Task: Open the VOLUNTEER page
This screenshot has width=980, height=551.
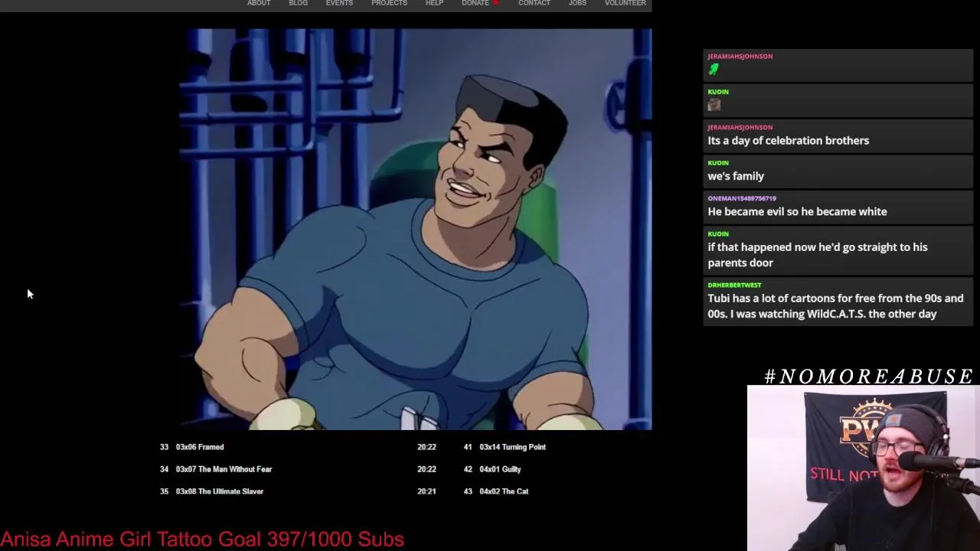Action: [625, 3]
